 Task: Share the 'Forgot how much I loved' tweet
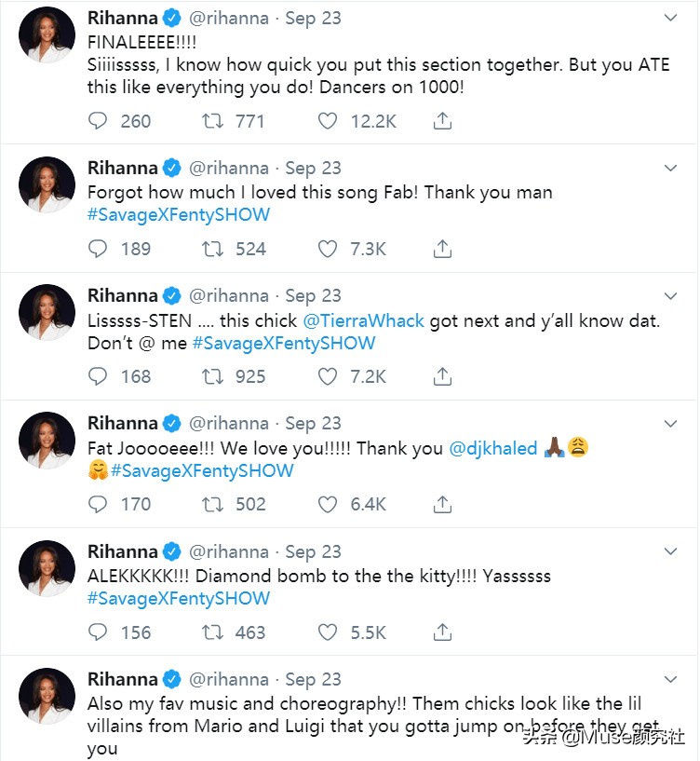pos(443,249)
